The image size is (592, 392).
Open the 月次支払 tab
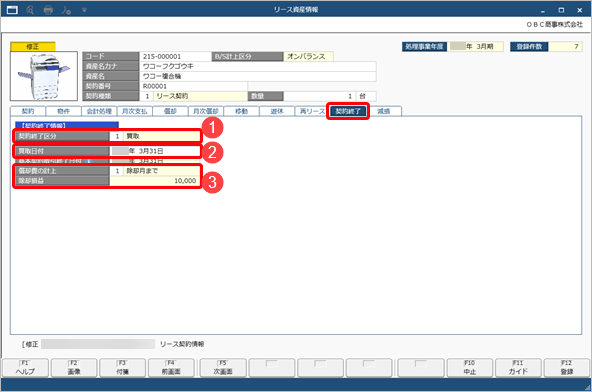coord(134,111)
